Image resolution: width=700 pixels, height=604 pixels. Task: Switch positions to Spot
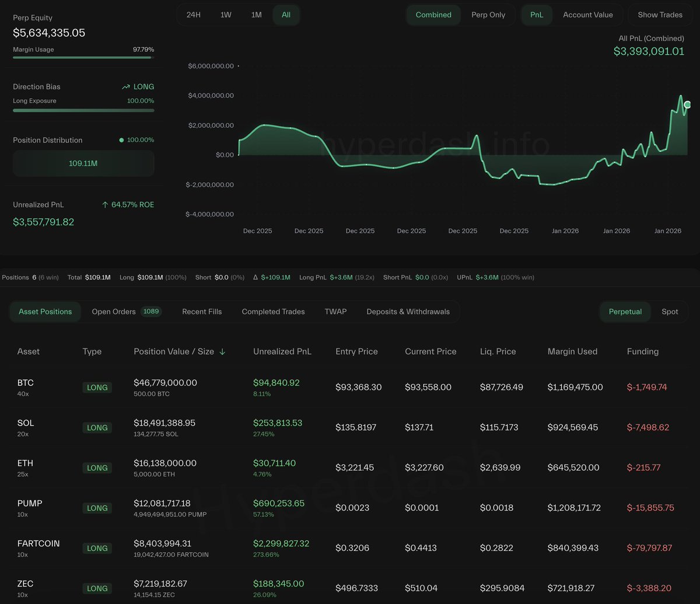click(670, 312)
